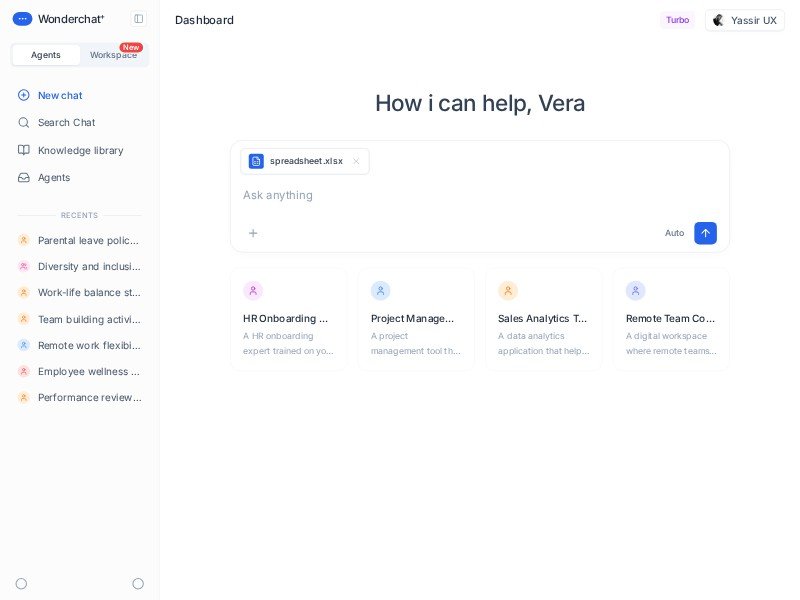Switch to the Workspace tab

113,55
